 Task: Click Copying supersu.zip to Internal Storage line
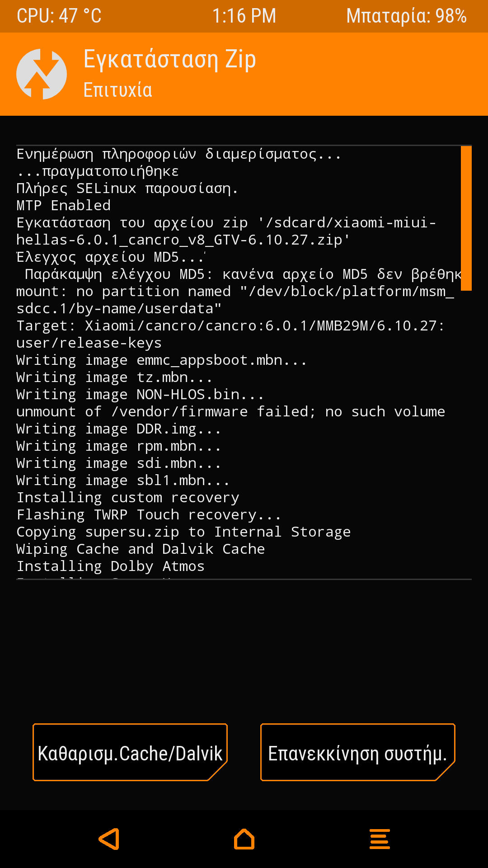[x=183, y=532]
